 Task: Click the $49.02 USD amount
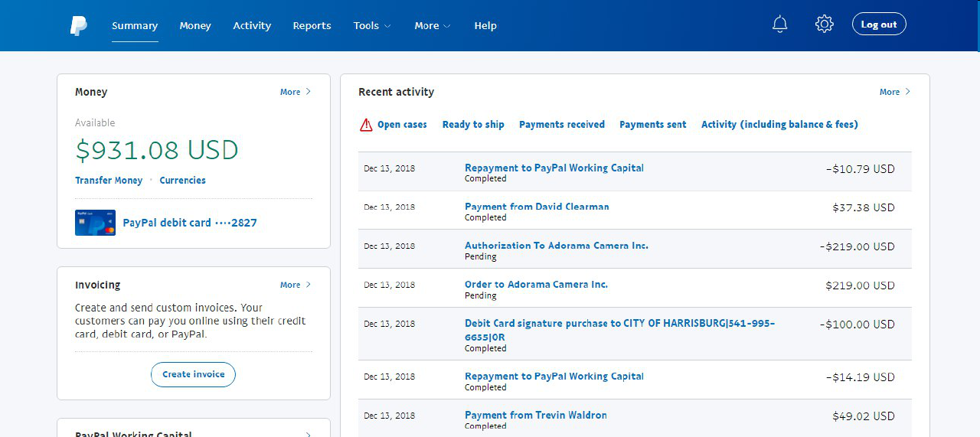(x=864, y=416)
